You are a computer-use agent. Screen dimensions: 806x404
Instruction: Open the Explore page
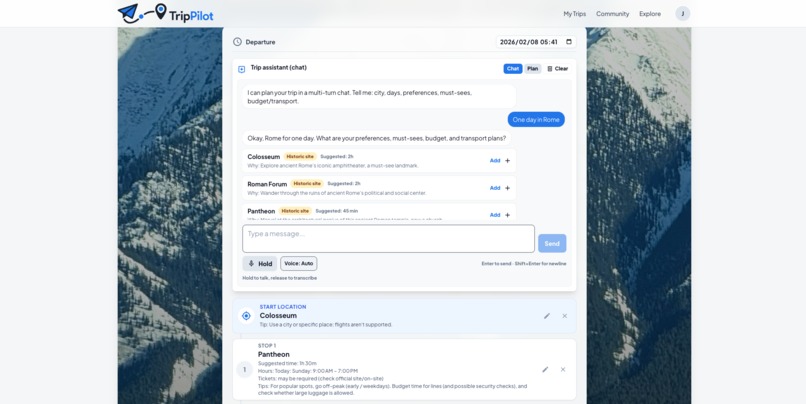[x=650, y=14]
